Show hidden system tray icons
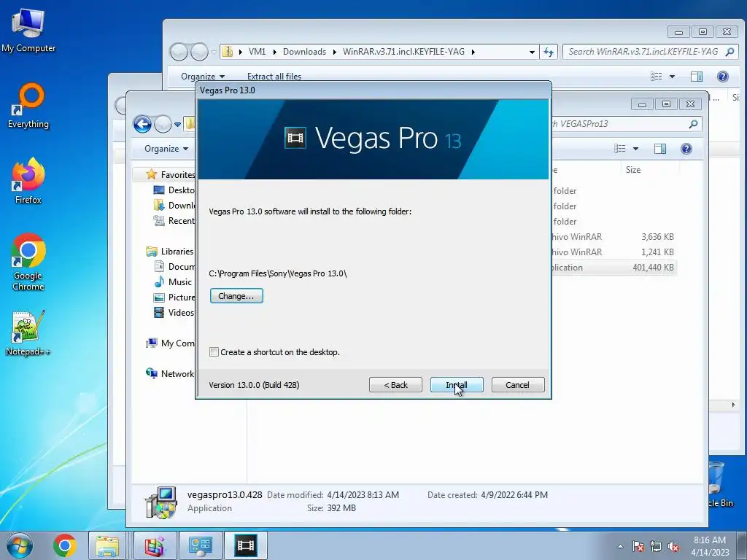This screenshot has width=747, height=560. 620,546
